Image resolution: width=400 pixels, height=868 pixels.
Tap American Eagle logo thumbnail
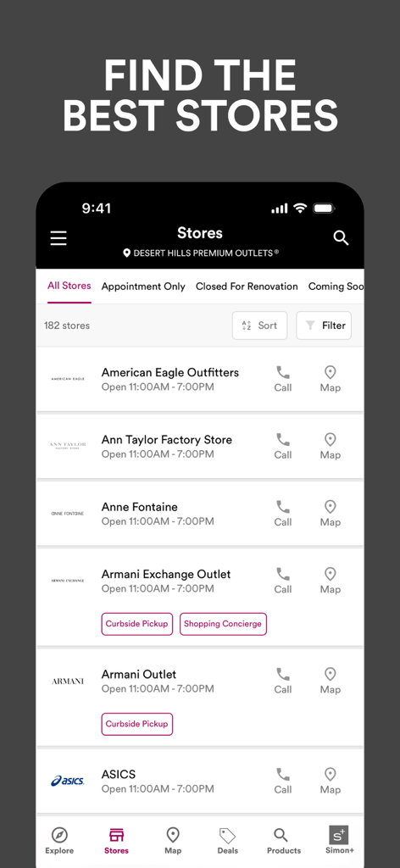pyautogui.click(x=68, y=379)
